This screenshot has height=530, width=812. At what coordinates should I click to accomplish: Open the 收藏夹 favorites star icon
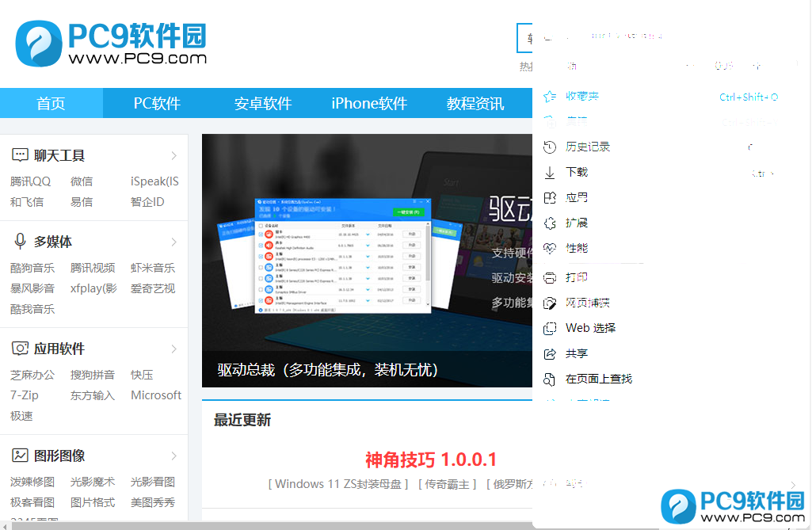[x=550, y=97]
